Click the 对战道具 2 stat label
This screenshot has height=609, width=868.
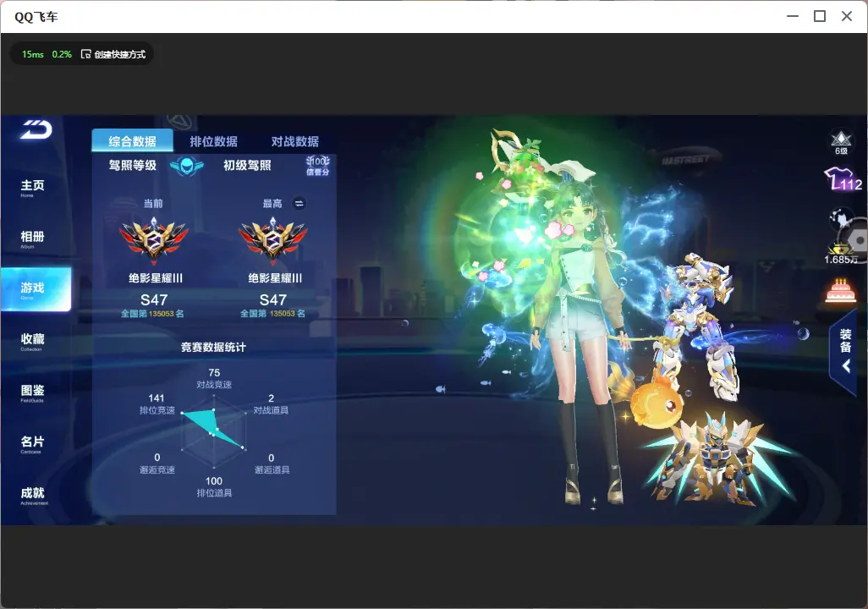pos(271,404)
